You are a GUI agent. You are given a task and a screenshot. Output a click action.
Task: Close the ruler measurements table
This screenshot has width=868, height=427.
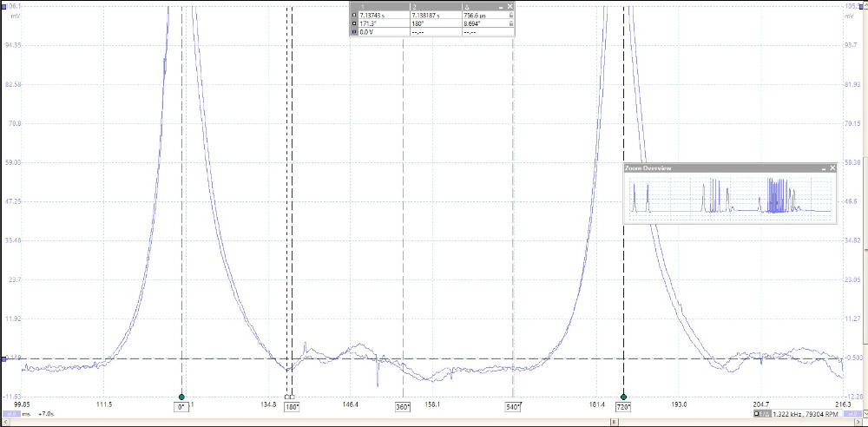(510, 6)
